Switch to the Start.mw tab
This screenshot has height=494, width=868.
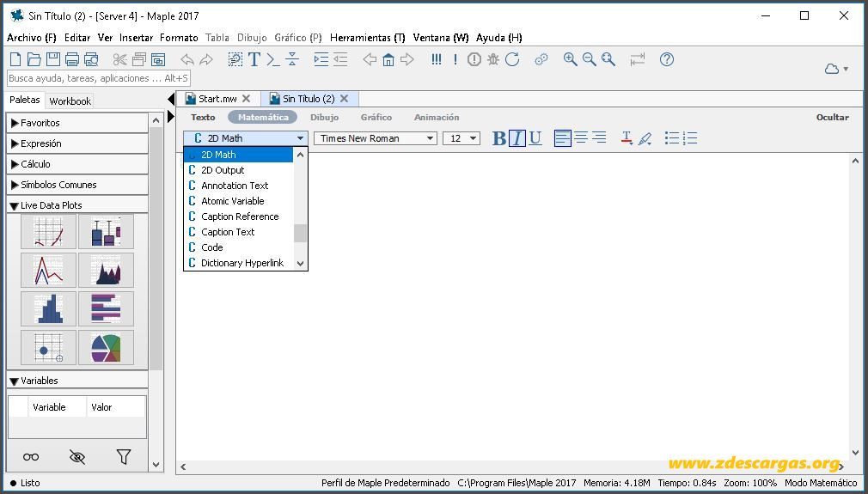pyautogui.click(x=217, y=99)
